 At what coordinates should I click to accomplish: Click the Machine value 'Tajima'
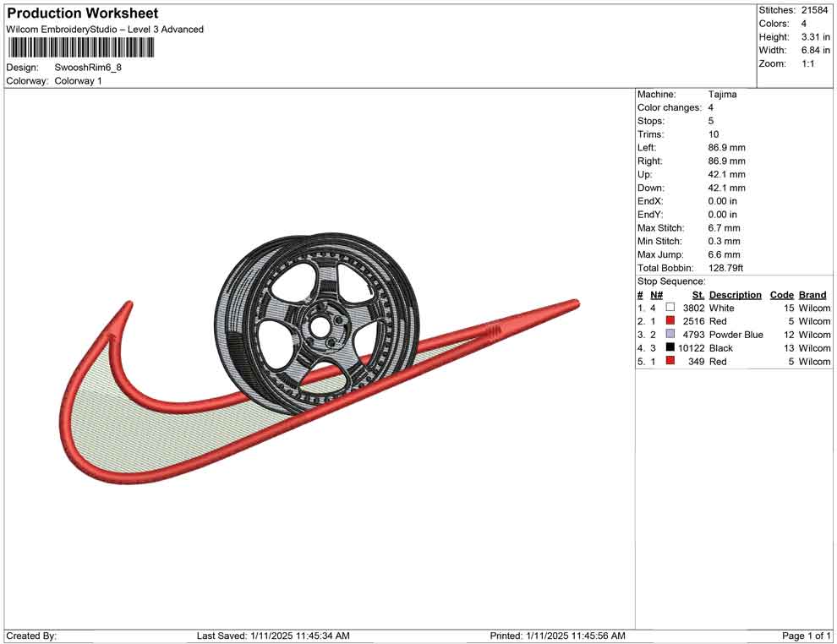pyautogui.click(x=722, y=95)
